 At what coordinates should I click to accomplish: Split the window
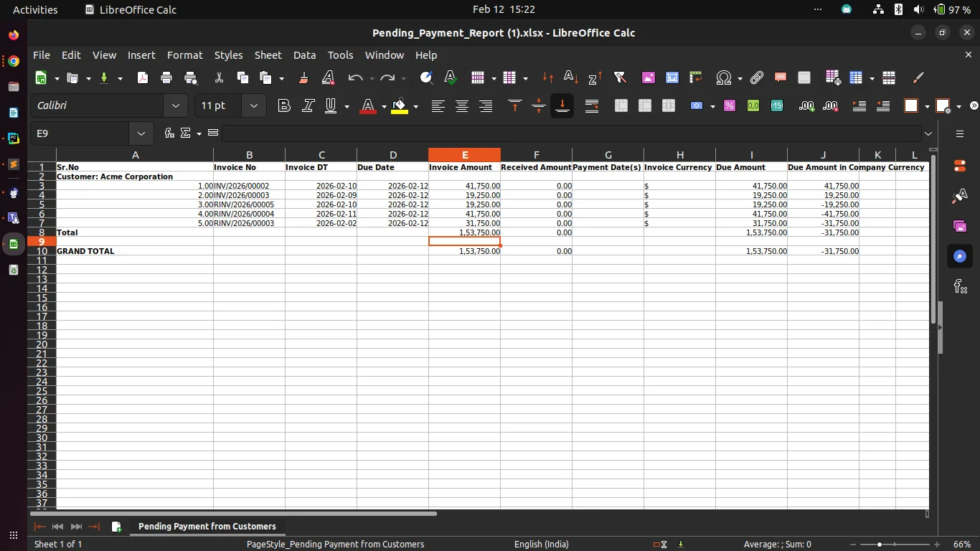point(889,78)
